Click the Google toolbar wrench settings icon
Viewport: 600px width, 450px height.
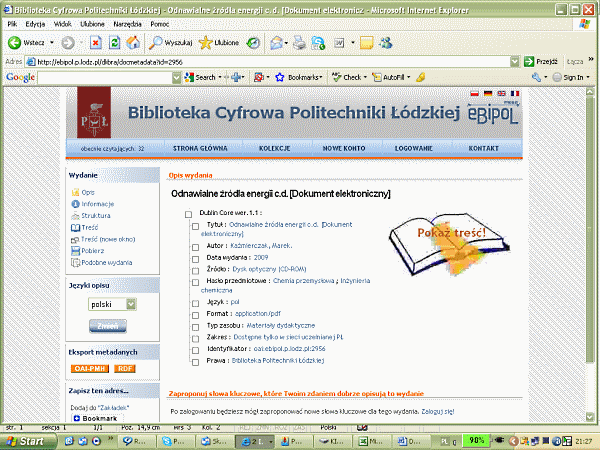click(536, 77)
